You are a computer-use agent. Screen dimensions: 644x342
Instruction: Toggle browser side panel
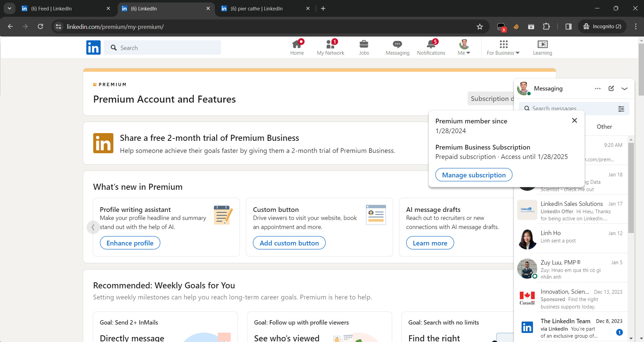[569, 26]
